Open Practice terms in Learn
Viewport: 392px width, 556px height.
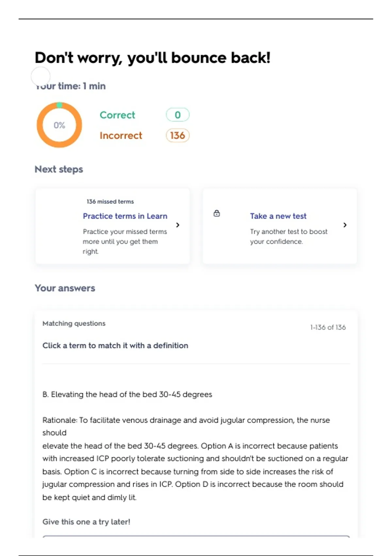pyautogui.click(x=125, y=216)
